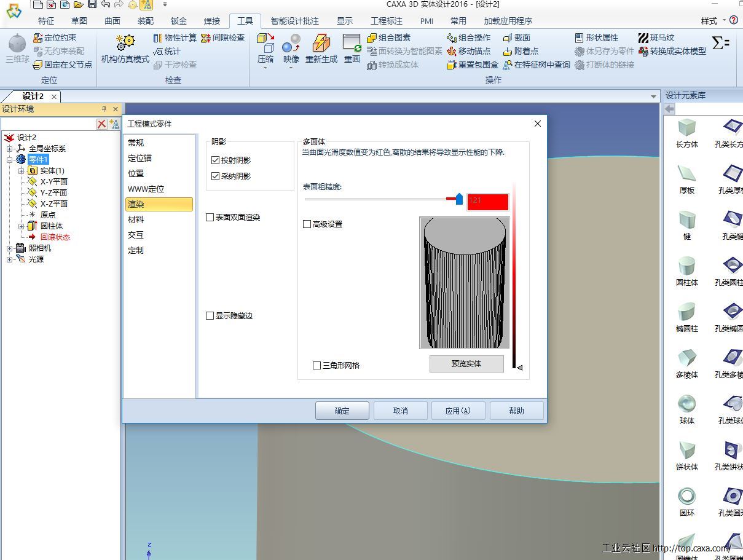Select the 球体 sphere from element library
743x560 pixels.
coord(686,404)
